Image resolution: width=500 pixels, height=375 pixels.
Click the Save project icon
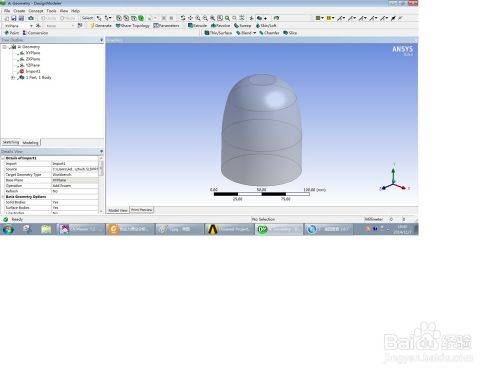(14, 18)
